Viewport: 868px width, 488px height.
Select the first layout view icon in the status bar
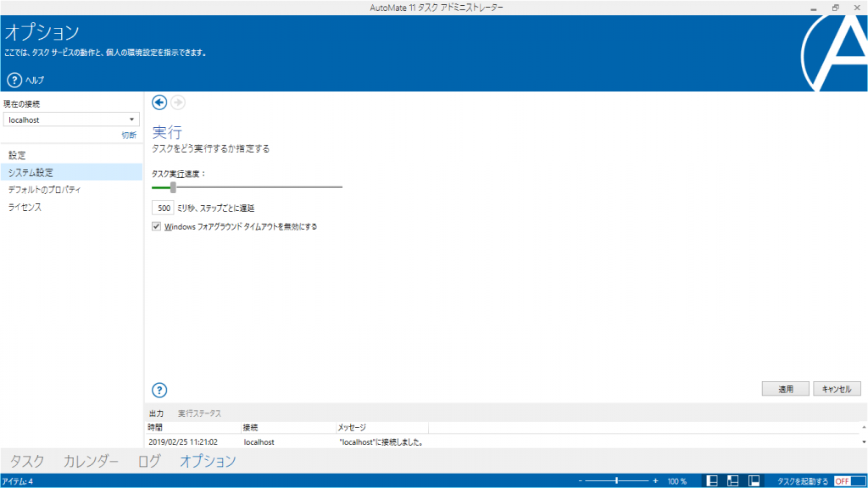click(712, 481)
